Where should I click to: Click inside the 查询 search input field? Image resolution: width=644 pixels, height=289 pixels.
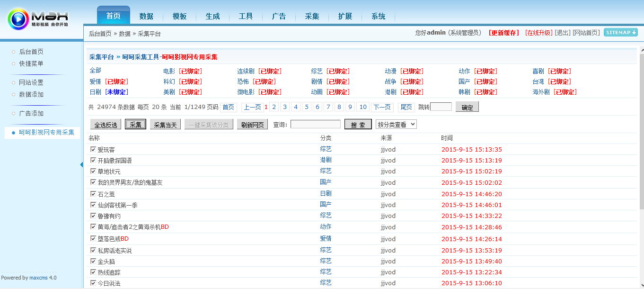coord(315,124)
